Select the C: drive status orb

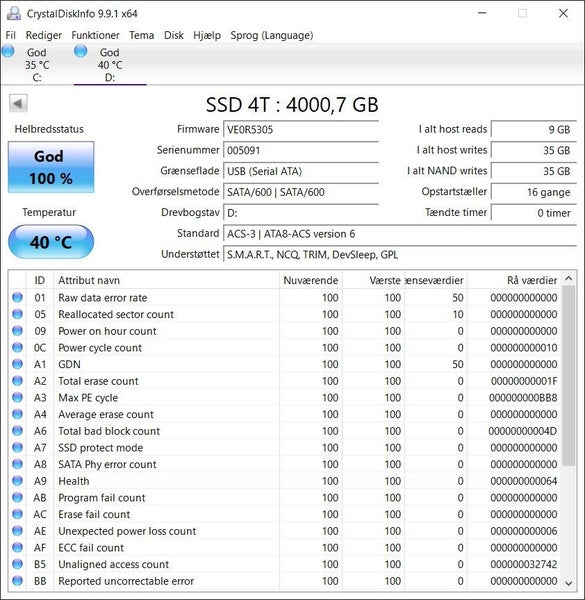point(8,51)
